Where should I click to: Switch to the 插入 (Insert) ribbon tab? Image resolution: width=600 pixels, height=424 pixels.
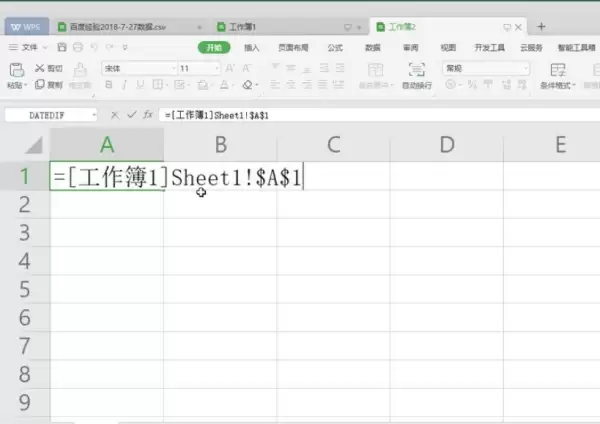click(251, 47)
